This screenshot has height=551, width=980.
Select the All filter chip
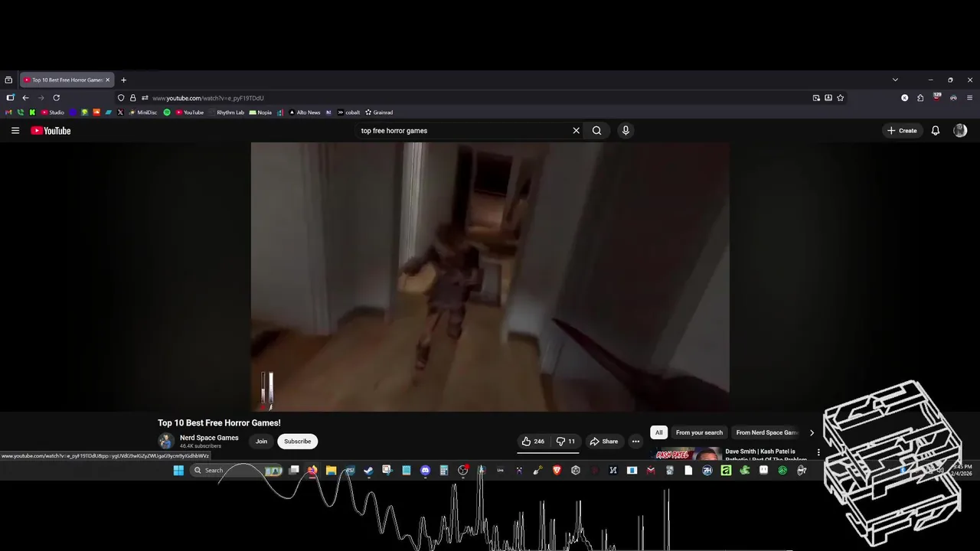point(658,432)
